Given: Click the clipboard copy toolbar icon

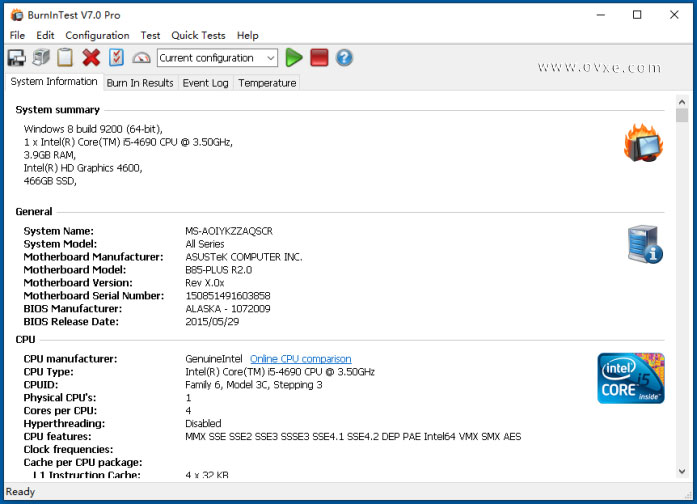Looking at the screenshot, I should [65, 58].
